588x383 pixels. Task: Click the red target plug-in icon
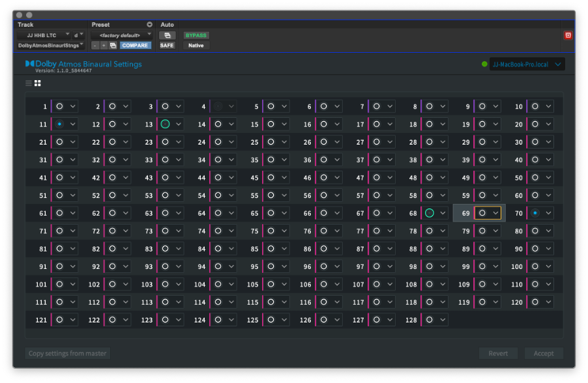568,35
